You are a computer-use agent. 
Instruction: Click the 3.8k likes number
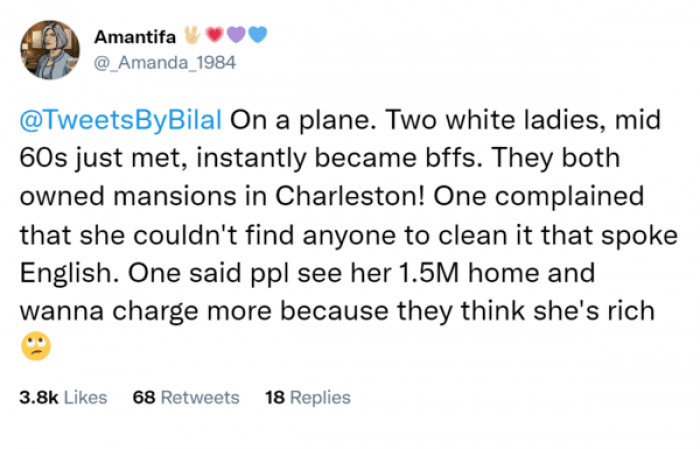tap(38, 397)
